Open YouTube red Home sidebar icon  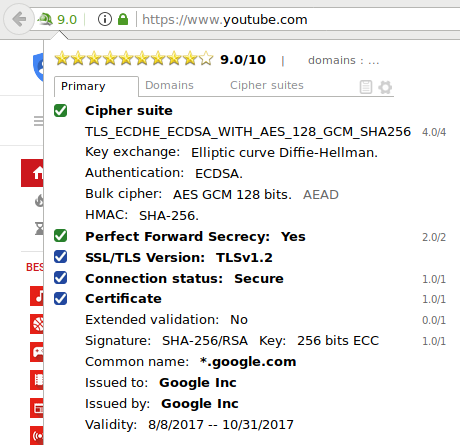(32, 173)
